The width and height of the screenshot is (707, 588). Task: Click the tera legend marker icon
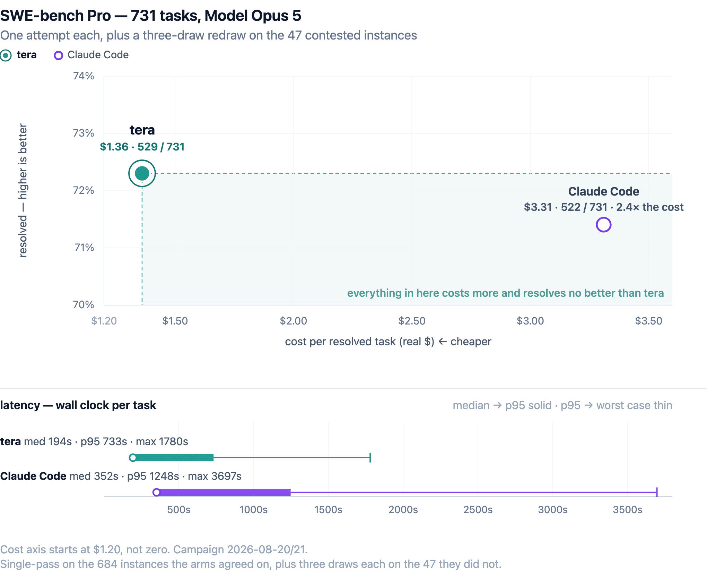tap(6, 55)
